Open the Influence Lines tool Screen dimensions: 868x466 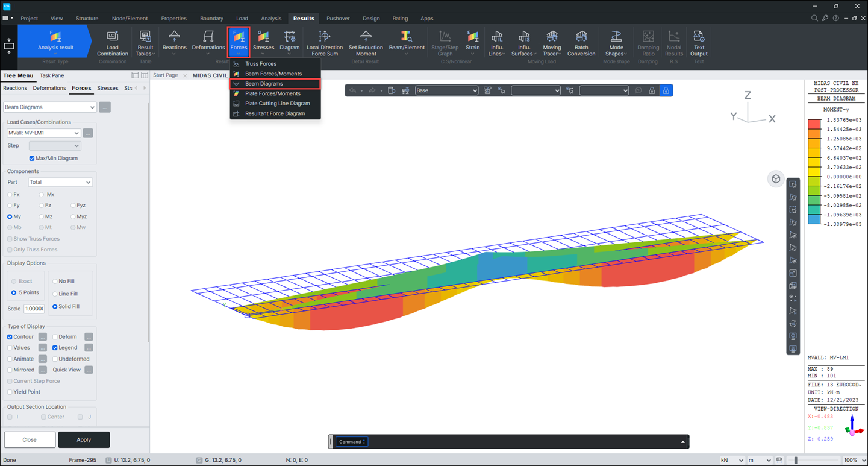pos(497,43)
